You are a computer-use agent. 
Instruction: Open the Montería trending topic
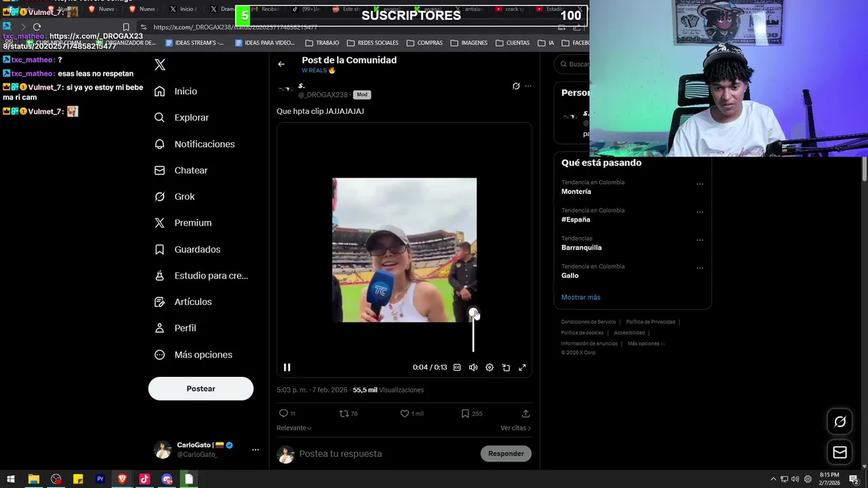coord(576,192)
